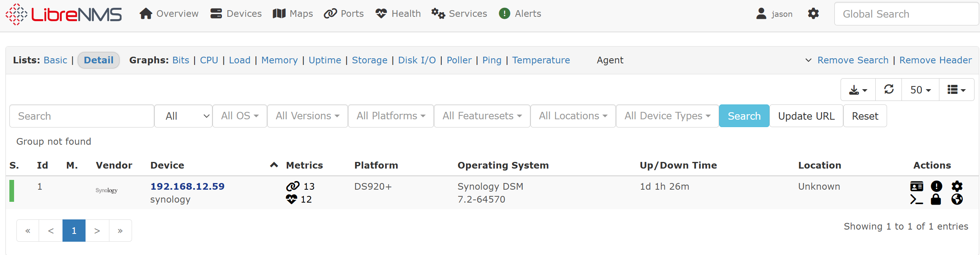Switch to the Basic list view

tap(55, 60)
